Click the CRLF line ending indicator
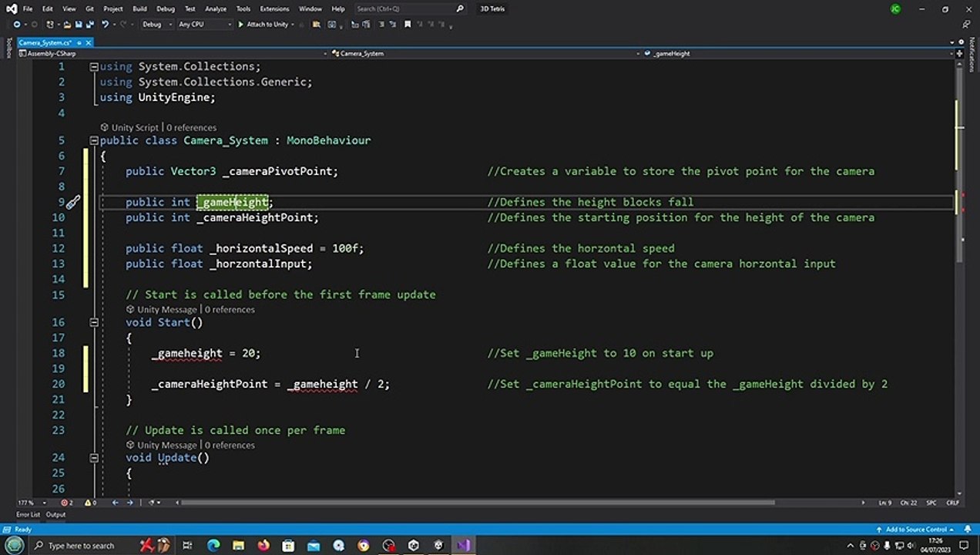The image size is (980, 555). point(952,503)
